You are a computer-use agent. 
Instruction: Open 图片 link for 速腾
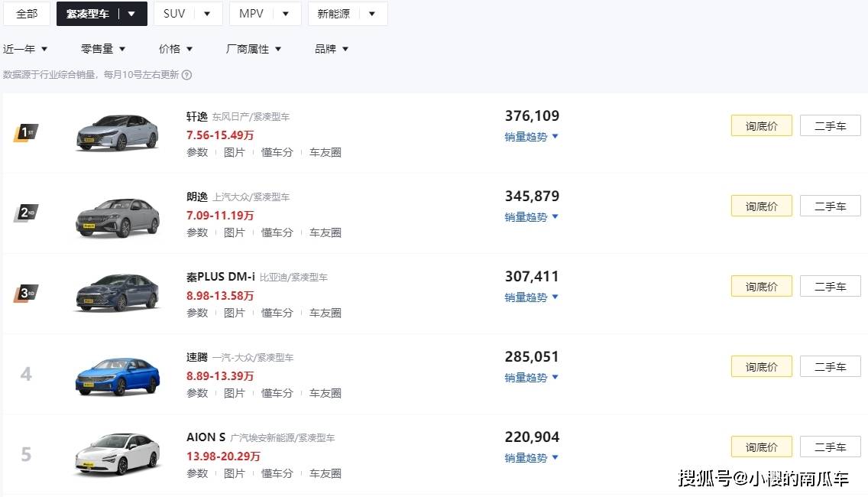tap(234, 393)
